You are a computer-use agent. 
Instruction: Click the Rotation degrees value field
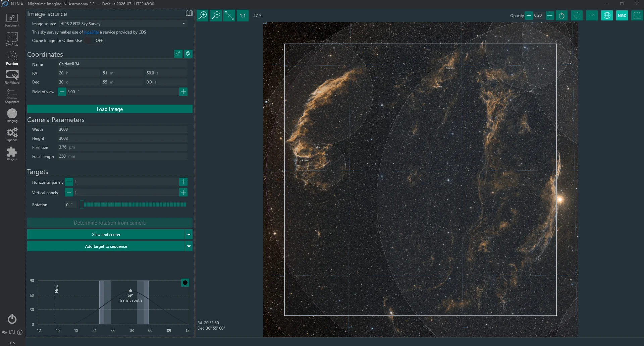(70, 205)
